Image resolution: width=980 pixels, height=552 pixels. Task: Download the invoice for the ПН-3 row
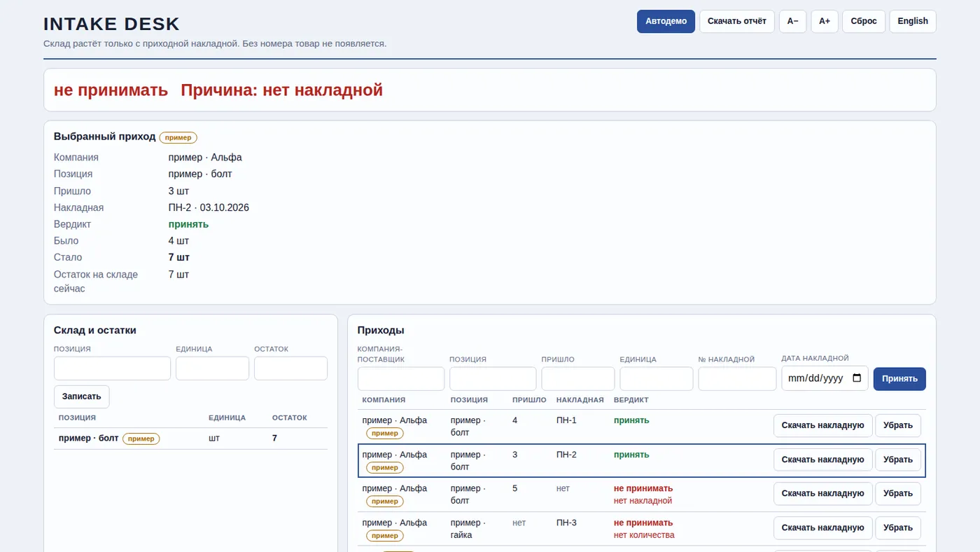pyautogui.click(x=822, y=527)
